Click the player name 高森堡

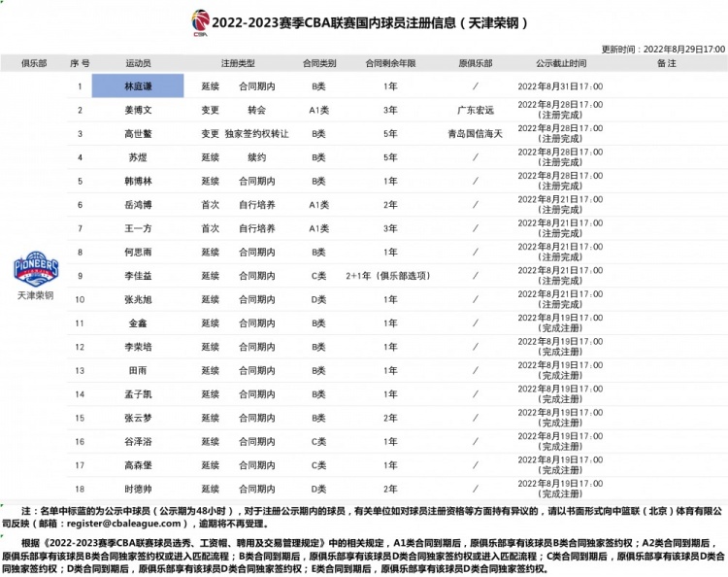click(138, 465)
